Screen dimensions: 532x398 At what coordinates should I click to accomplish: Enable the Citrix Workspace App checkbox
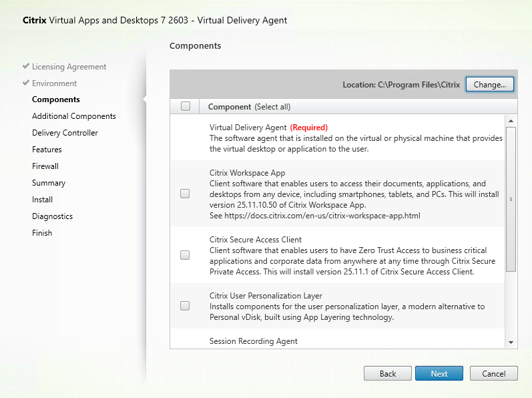[x=185, y=194]
